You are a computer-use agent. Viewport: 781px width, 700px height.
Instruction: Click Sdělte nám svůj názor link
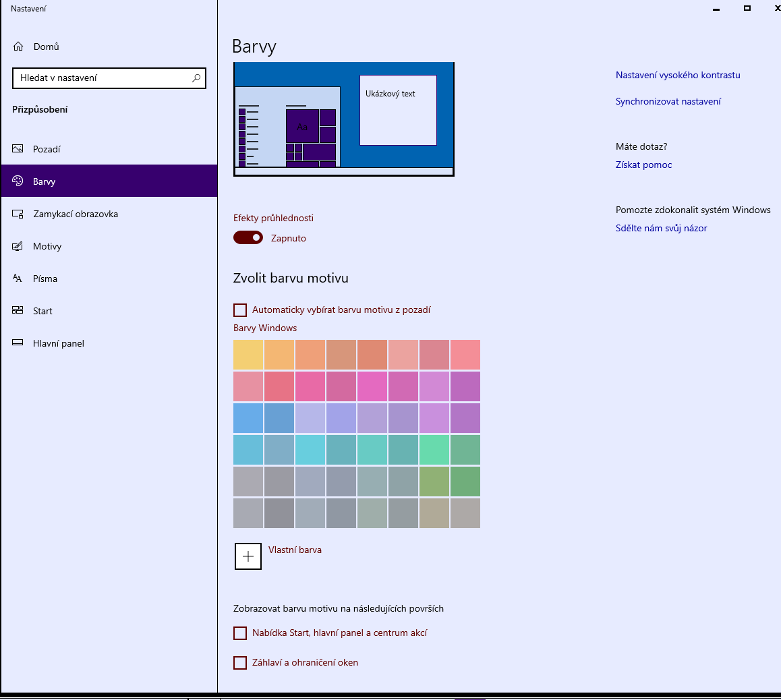click(x=661, y=228)
